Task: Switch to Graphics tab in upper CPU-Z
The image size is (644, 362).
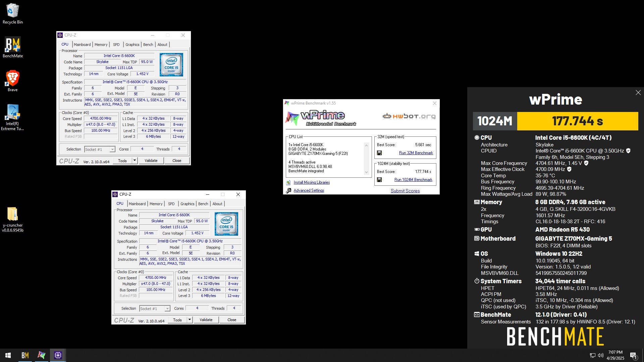Action: click(x=132, y=45)
